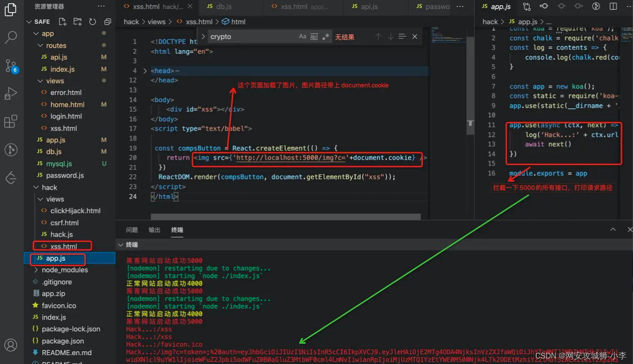Image resolution: width=633 pixels, height=364 pixels.
Task: Open home.html in the file tree
Action: tap(67, 105)
